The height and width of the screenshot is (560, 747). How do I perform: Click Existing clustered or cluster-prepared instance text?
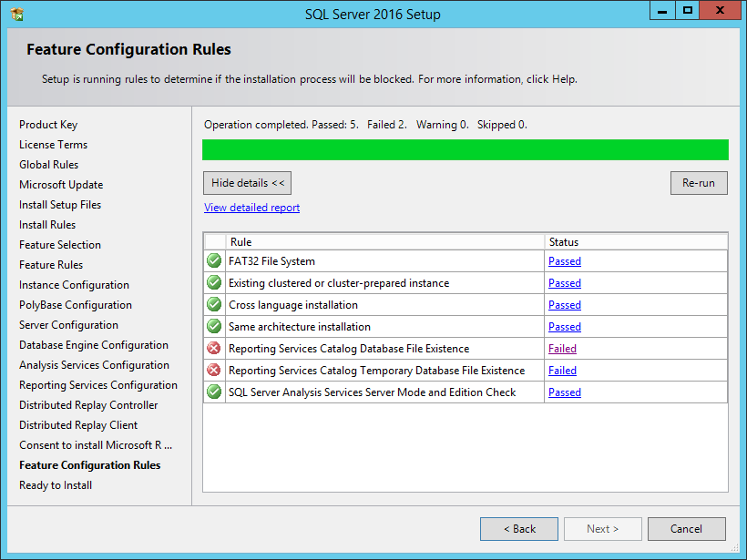[339, 283]
